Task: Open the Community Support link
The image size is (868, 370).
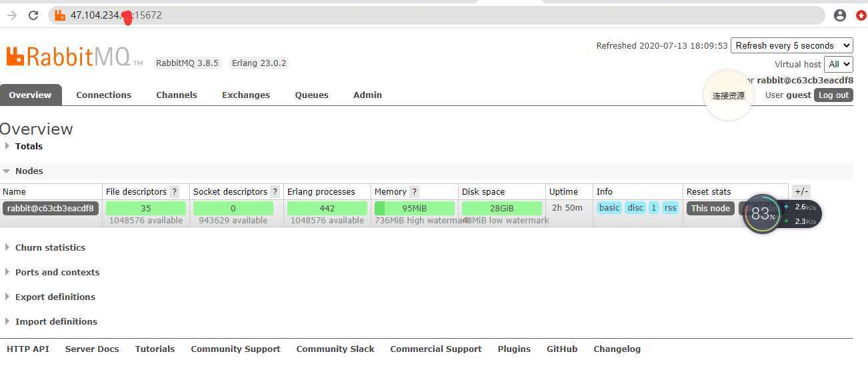Action: pyautogui.click(x=235, y=349)
